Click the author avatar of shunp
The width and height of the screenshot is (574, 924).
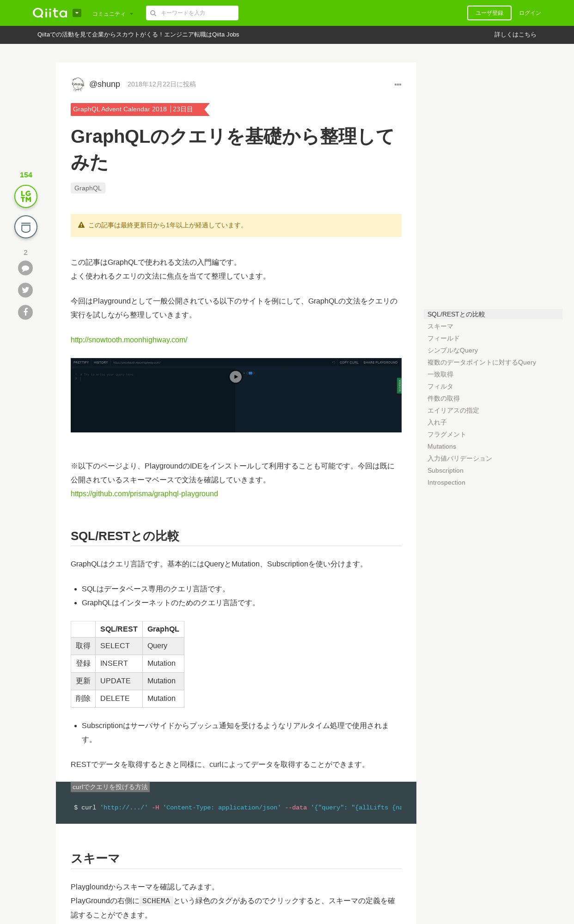click(x=78, y=84)
